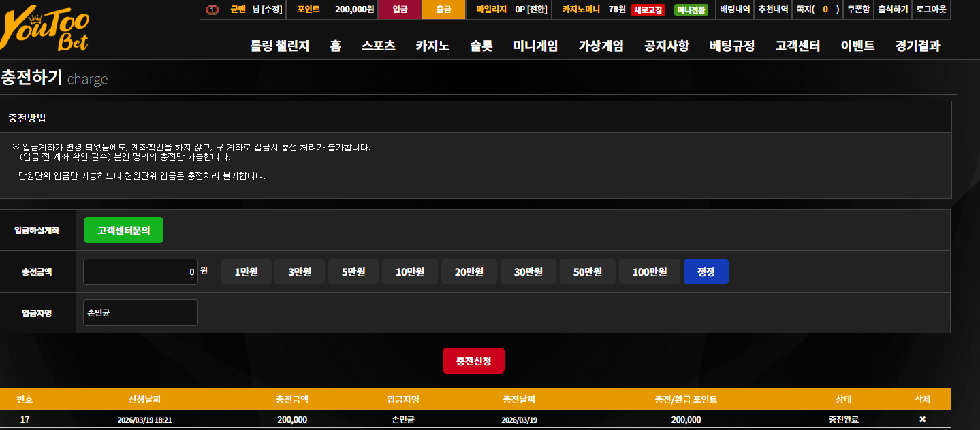Click the green 머니전환 badge
980x430 pixels.
coord(691,10)
